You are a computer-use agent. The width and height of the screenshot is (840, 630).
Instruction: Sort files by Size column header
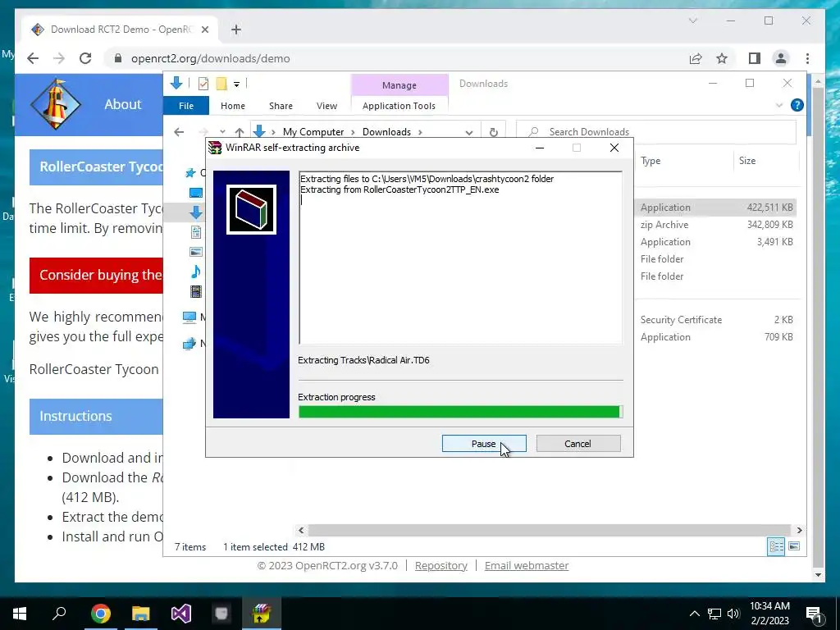pyautogui.click(x=746, y=161)
